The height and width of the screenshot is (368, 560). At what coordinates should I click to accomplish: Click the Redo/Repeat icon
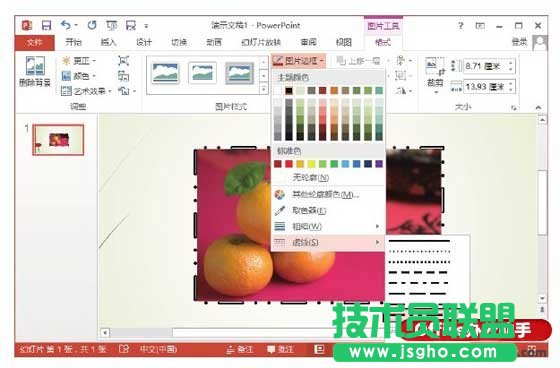(x=92, y=25)
